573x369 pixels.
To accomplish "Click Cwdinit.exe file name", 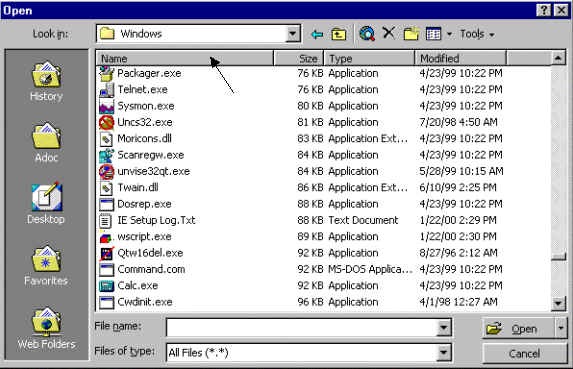I will point(145,302).
